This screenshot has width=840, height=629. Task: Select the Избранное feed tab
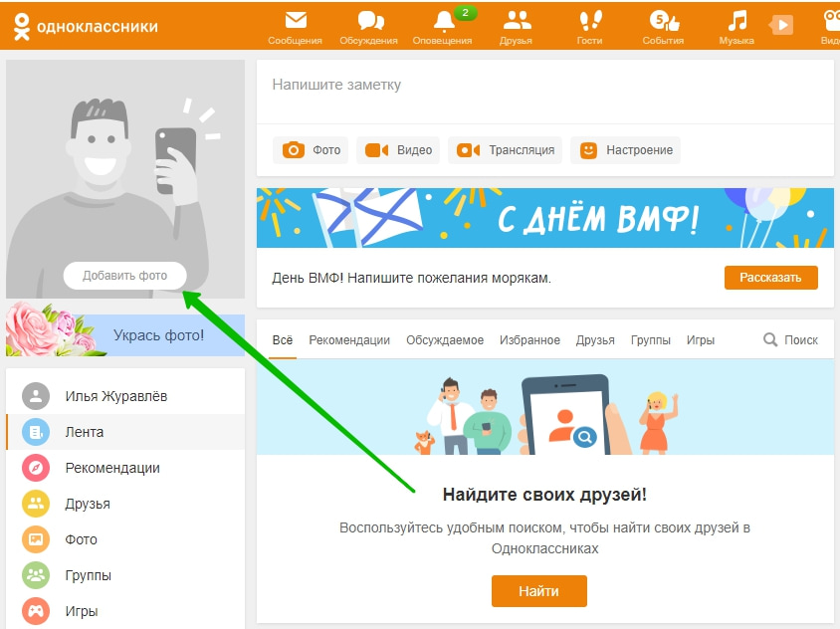click(529, 340)
